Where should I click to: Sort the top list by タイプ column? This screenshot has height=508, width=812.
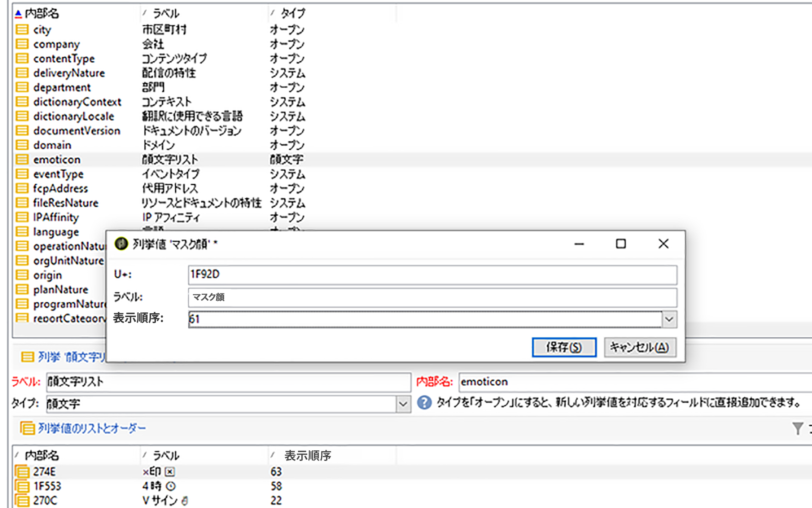(293, 13)
